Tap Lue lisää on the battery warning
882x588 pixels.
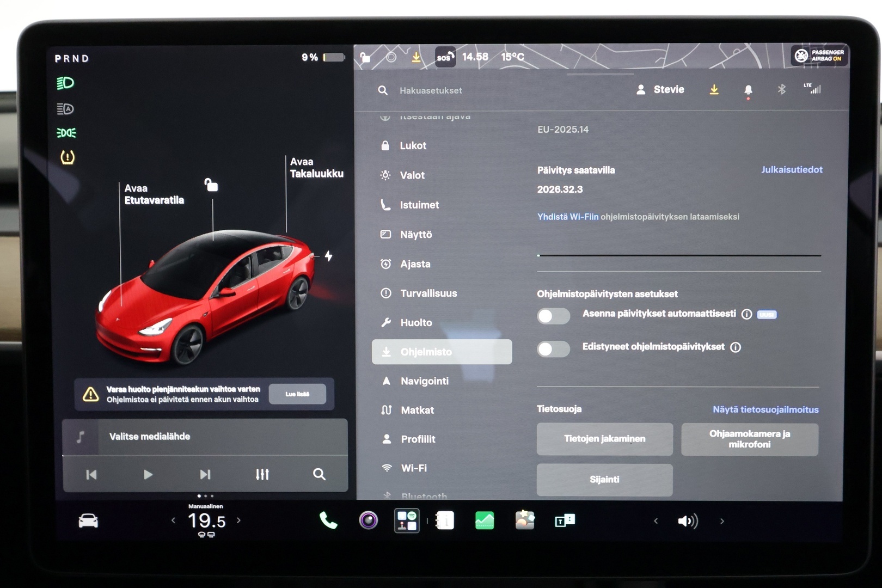[297, 394]
